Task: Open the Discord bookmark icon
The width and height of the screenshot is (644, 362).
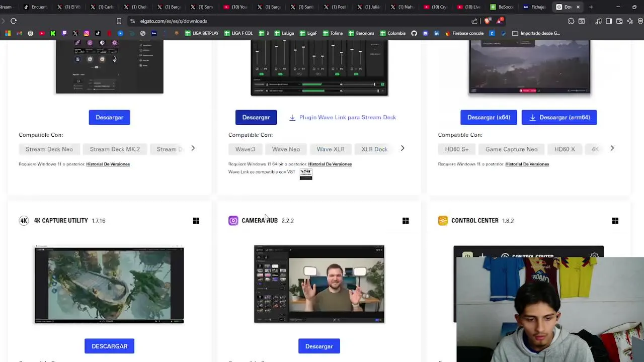Action: coord(425,33)
